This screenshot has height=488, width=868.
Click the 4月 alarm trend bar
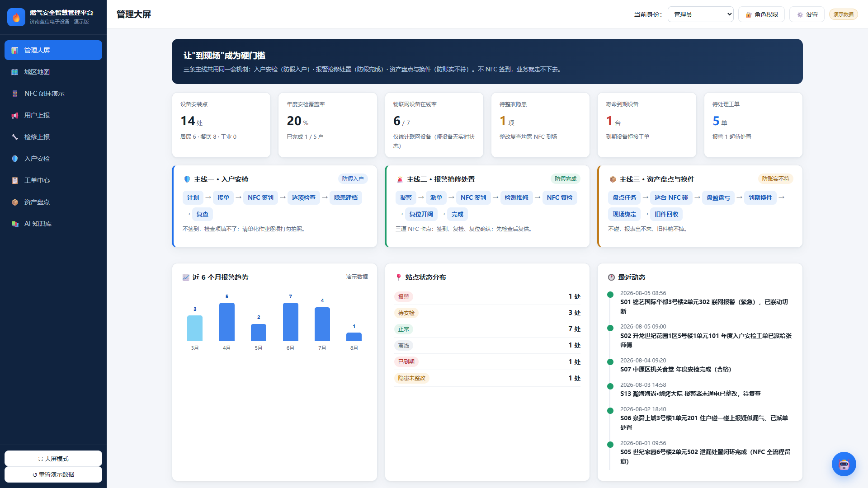tap(226, 322)
